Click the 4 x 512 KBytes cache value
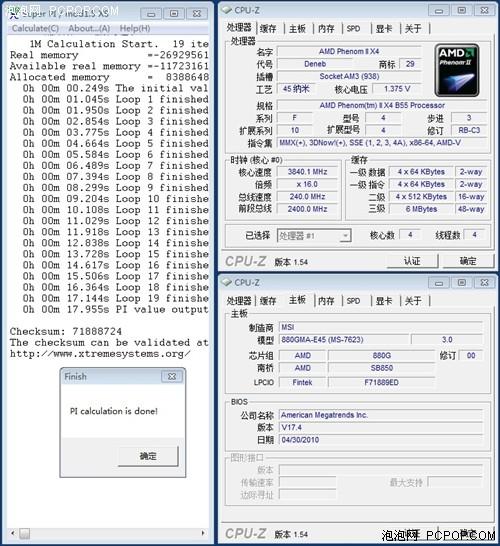The width and height of the screenshot is (500, 546). (421, 197)
